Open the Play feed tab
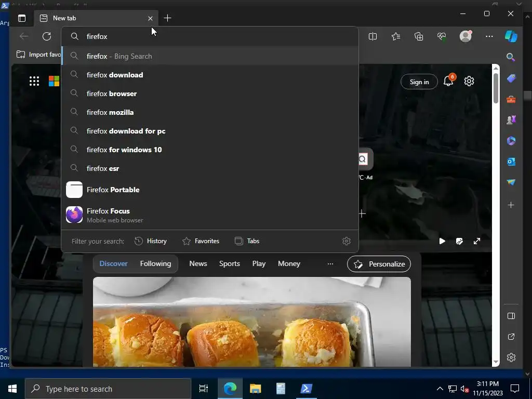The height and width of the screenshot is (399, 532). 259,263
